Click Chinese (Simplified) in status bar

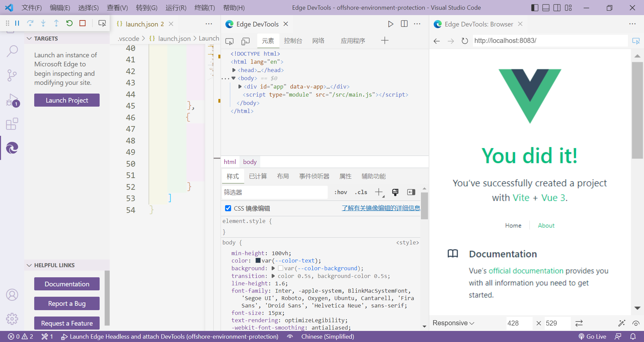(x=328, y=337)
